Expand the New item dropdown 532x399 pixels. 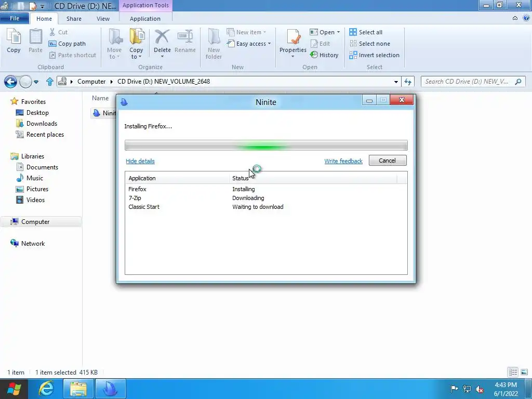(x=264, y=32)
